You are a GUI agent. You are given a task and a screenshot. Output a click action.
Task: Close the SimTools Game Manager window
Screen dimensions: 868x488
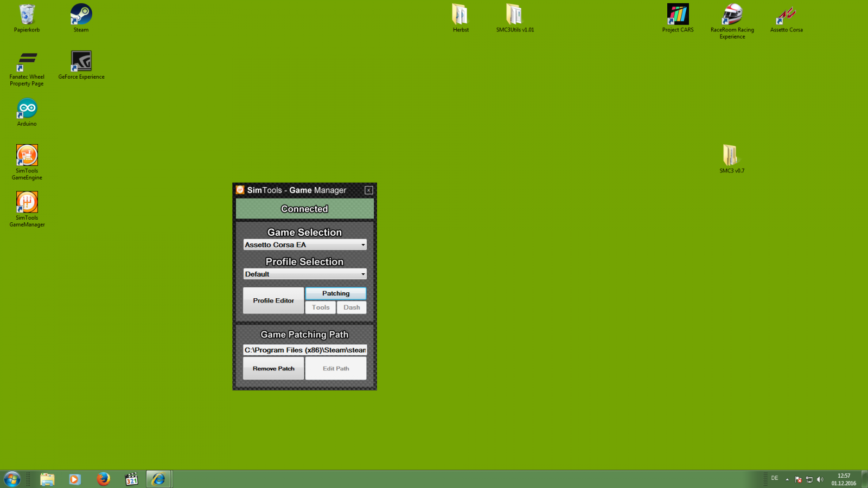click(369, 190)
